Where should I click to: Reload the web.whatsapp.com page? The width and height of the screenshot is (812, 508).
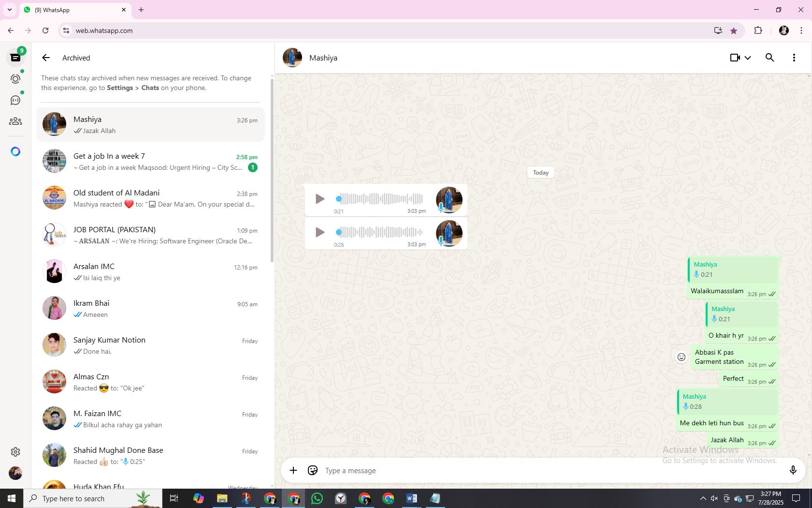click(x=45, y=30)
